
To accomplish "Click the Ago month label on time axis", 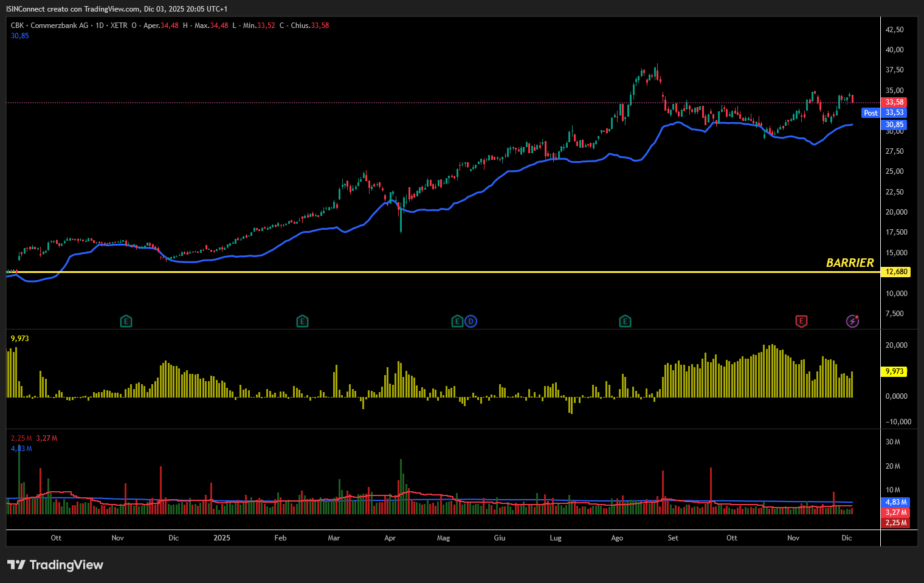I will click(617, 538).
